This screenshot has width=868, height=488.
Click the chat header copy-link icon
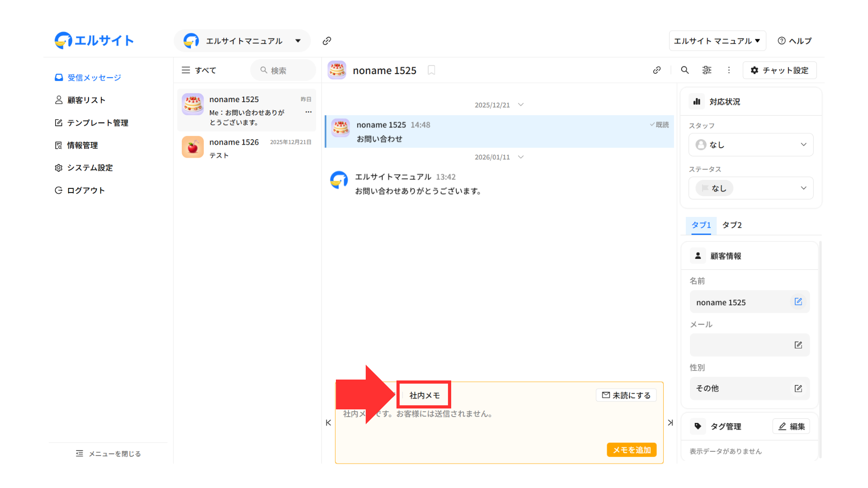pos(657,70)
